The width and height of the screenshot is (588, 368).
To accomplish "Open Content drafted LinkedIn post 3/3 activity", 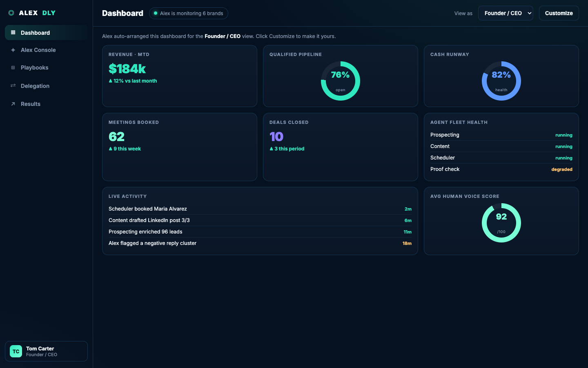I will 260,220.
